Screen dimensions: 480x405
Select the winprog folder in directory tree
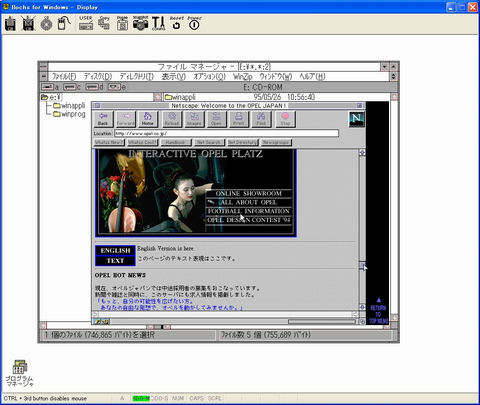click(69, 114)
